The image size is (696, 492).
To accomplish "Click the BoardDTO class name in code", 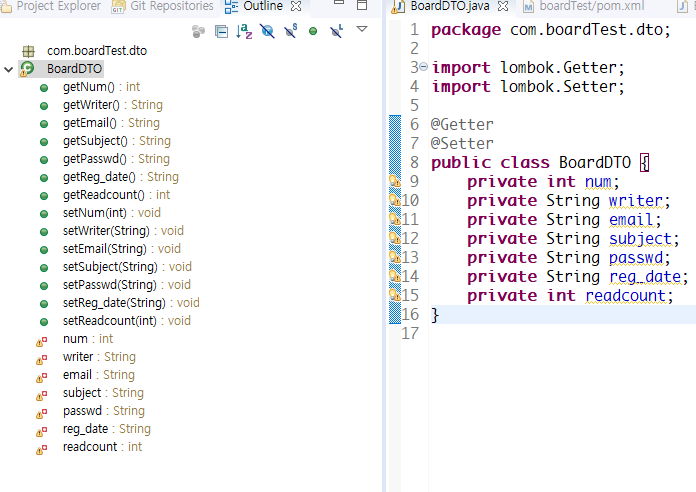I will (595, 163).
